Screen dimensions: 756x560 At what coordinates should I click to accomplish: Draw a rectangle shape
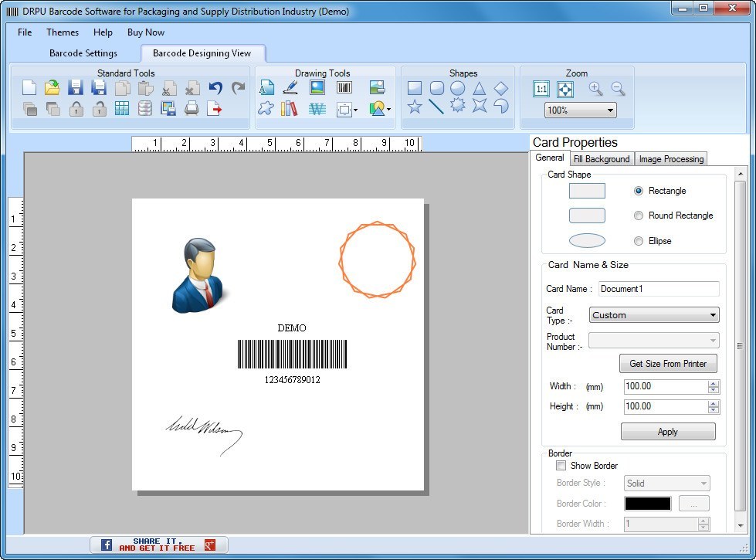pyautogui.click(x=415, y=88)
